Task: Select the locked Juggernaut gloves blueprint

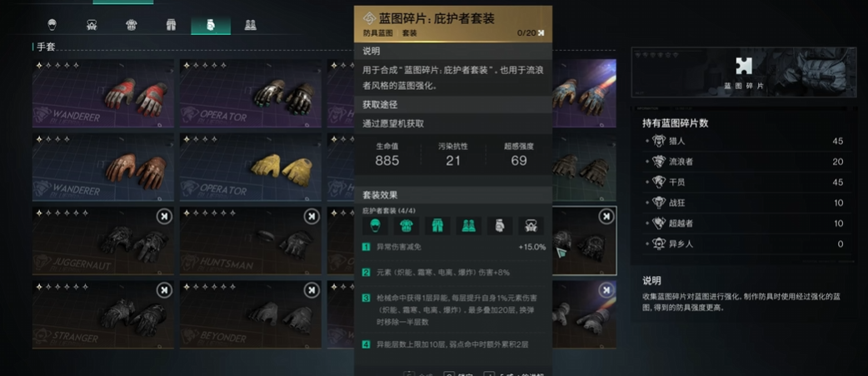Action: click(x=103, y=241)
